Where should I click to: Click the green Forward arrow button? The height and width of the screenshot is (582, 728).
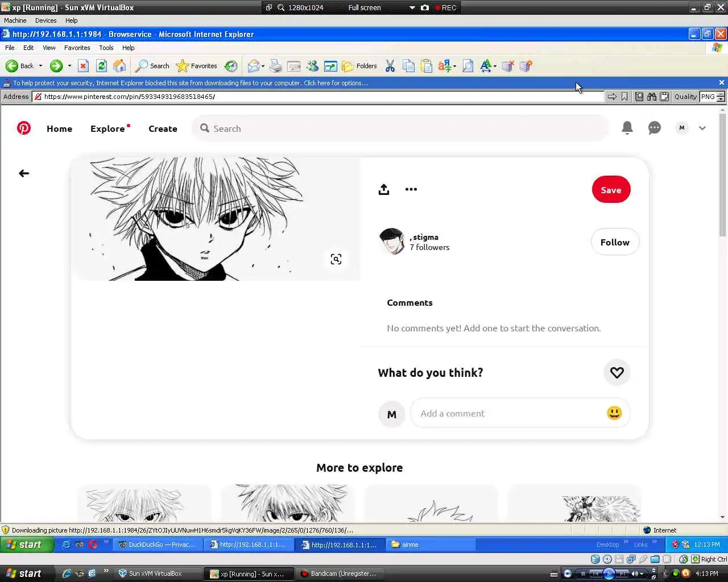click(56, 66)
